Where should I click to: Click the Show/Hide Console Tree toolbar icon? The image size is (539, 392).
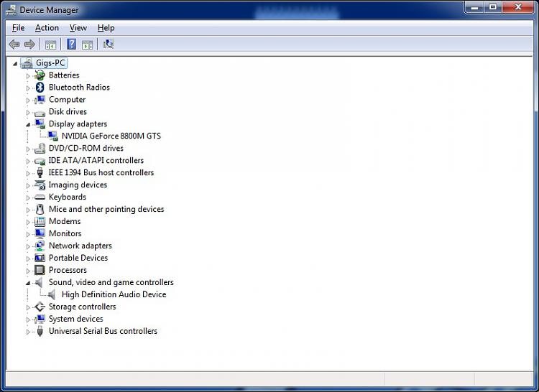(x=50, y=45)
